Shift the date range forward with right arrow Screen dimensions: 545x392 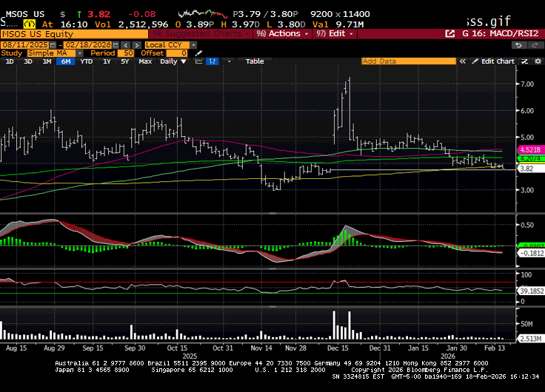coord(136,45)
